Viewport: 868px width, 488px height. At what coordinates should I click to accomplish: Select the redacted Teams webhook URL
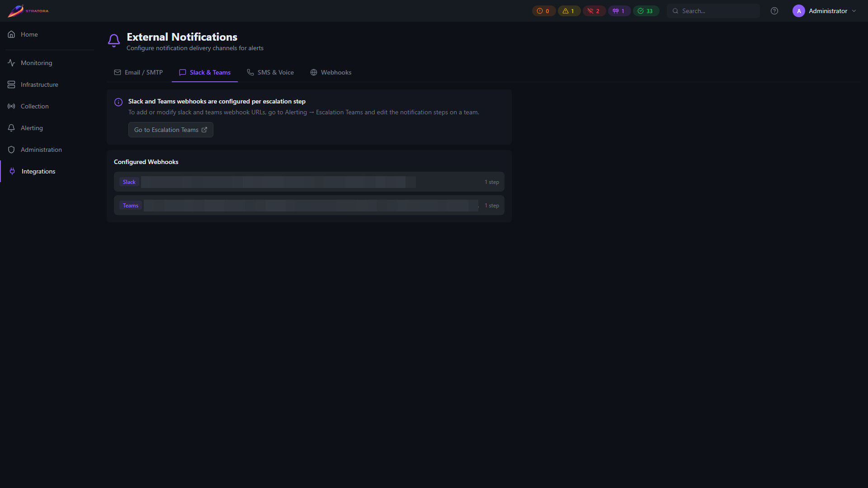311,206
